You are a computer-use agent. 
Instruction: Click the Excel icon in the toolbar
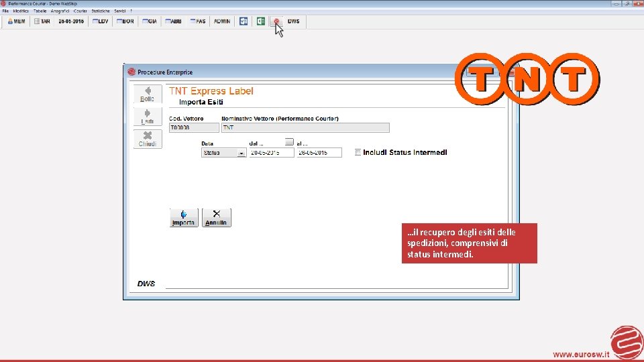point(261,21)
